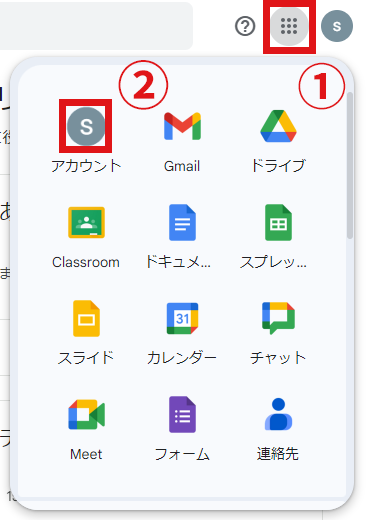Open the help question mark icon
371x520 pixels.
(245, 26)
